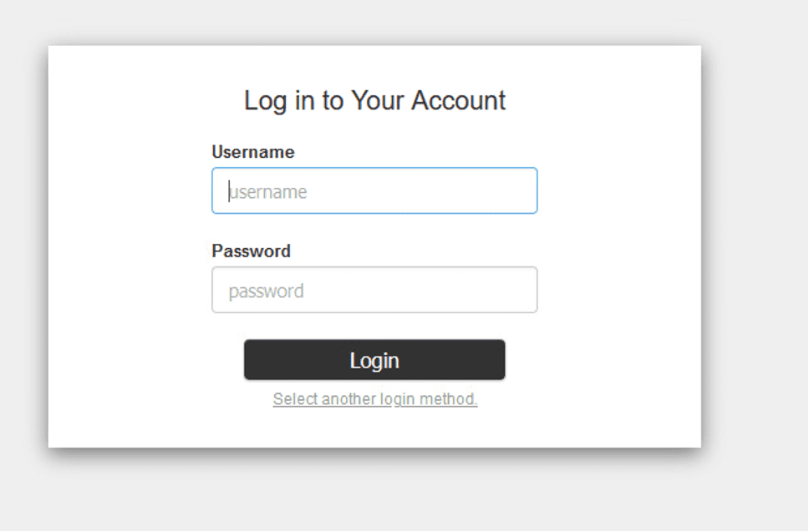The width and height of the screenshot is (809, 532).
Task: Focus the Password input field
Action: (x=374, y=290)
